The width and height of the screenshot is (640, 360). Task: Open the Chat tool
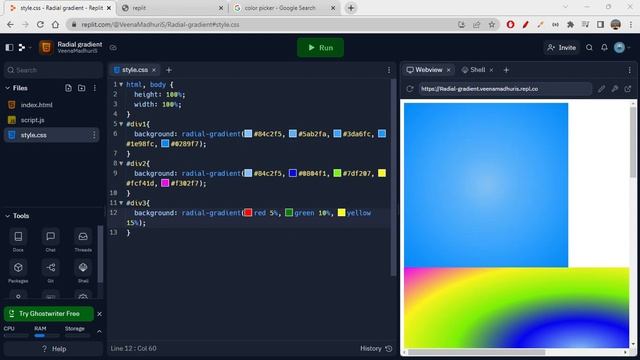[x=51, y=240]
